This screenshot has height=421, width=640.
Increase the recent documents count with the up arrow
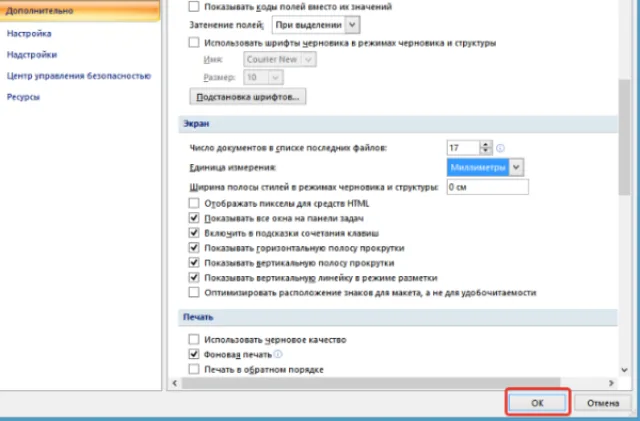(486, 144)
